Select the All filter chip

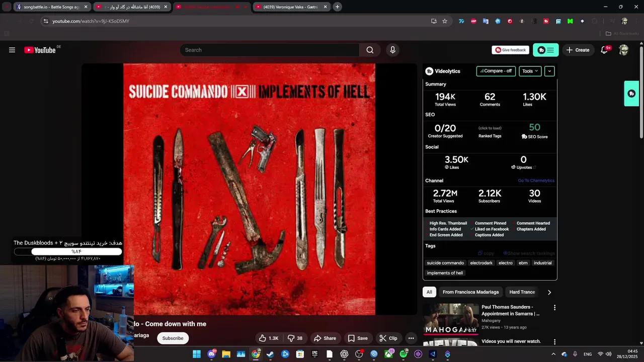pos(429,292)
